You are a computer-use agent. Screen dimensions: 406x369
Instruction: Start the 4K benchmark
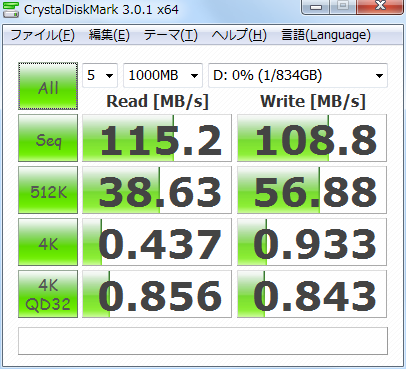[x=48, y=242]
